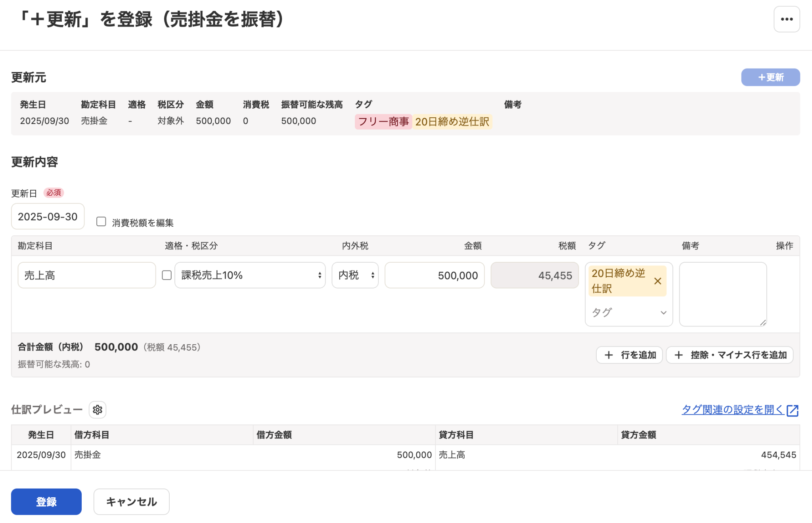812x523 pixels.
Task: Open the タグ関連の設定を開く link
Action: [733, 410]
